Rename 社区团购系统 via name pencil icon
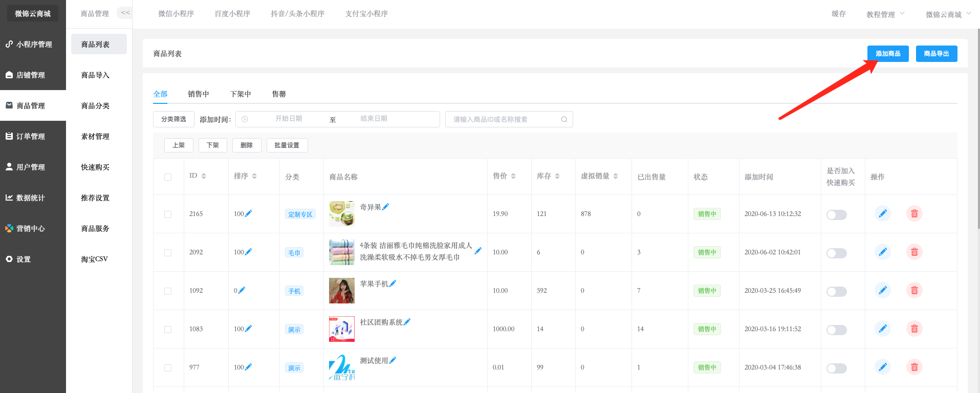Screen dimensions: 980x393 point(407,322)
